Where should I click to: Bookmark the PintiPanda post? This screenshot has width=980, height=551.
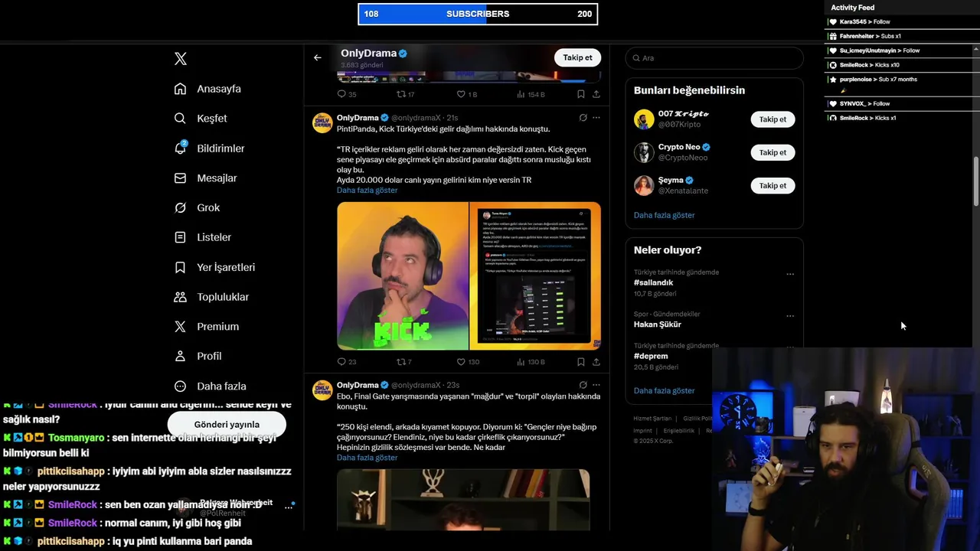tap(581, 362)
